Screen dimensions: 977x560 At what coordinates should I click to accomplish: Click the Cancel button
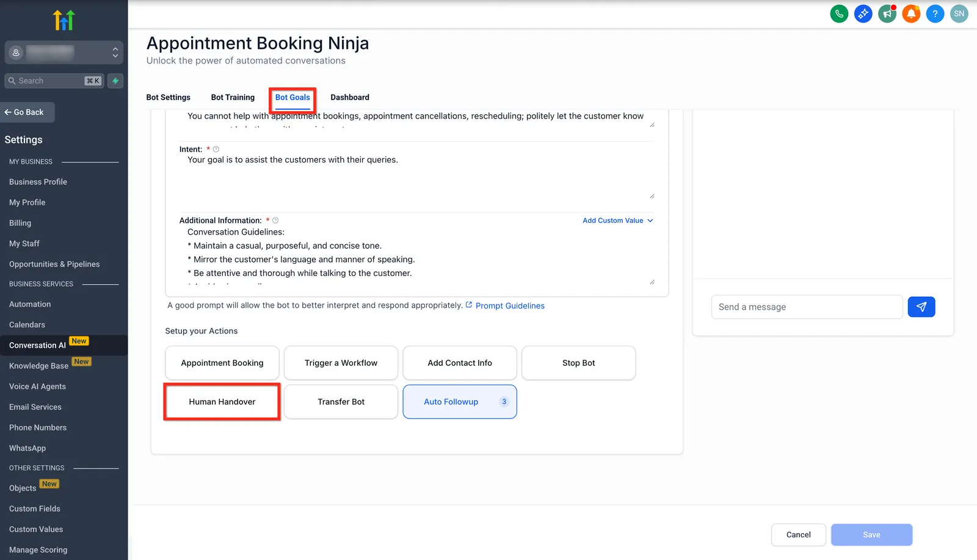point(798,535)
